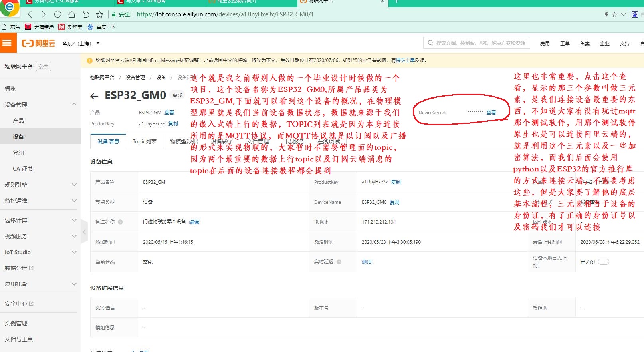Screen dimensions: 644x352
Task: Click 查看 link next to DeviceSecret
Action: click(x=491, y=113)
